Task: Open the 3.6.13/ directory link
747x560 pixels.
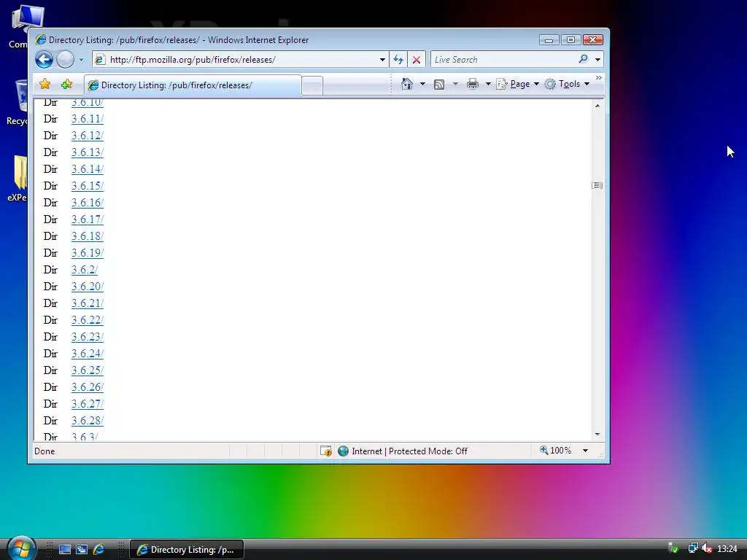Action: [88, 152]
